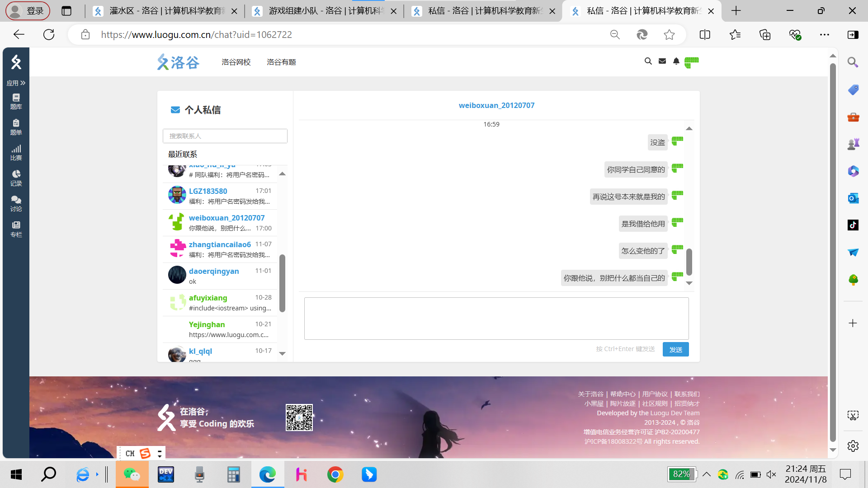Click the 发送 send button
This screenshot has width=868, height=488.
675,349
